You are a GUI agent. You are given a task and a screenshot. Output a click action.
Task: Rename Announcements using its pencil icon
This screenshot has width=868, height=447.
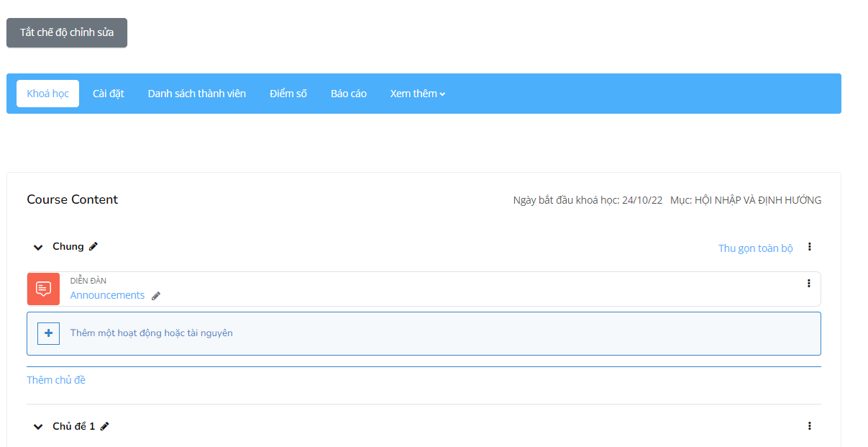[156, 295]
